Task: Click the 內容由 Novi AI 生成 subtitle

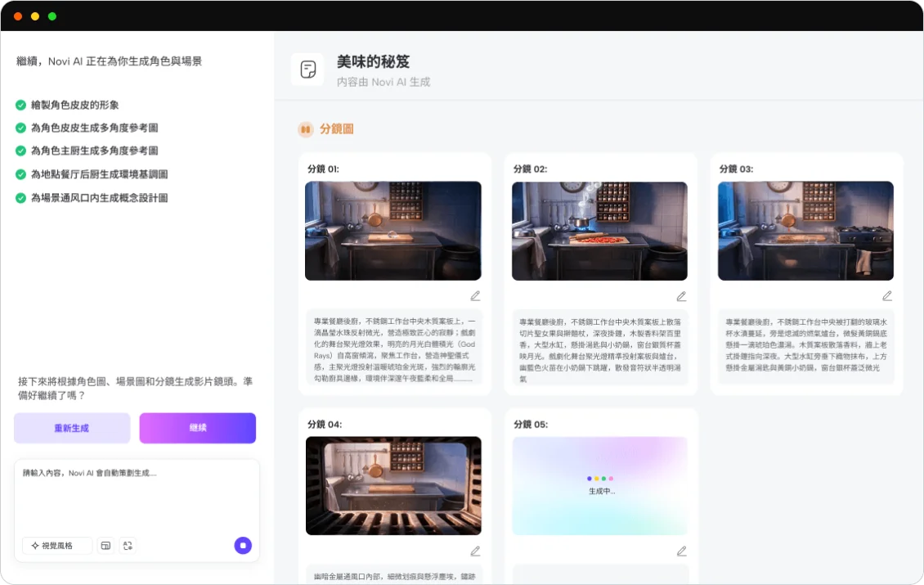Action: (x=384, y=82)
